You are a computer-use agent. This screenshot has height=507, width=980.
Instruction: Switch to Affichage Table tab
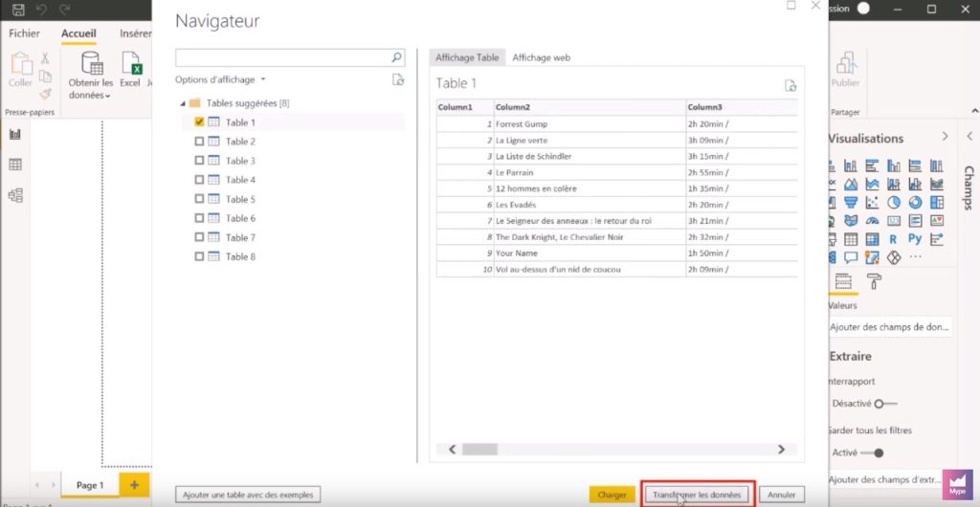(x=467, y=57)
